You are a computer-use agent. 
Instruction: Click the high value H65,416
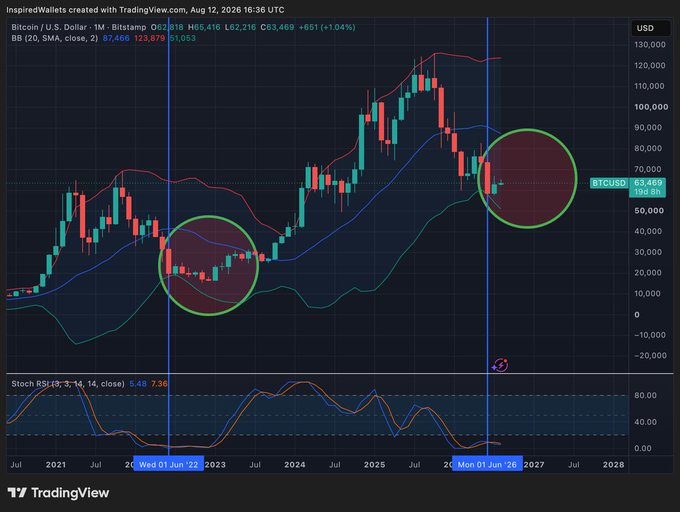(204, 27)
